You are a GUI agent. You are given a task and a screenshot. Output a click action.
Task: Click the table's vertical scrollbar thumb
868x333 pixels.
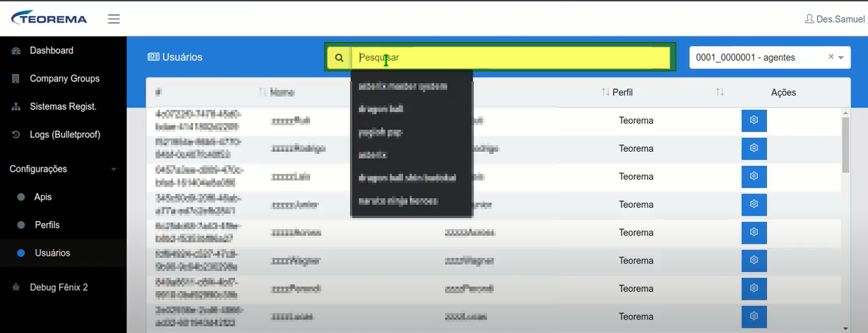click(x=844, y=144)
